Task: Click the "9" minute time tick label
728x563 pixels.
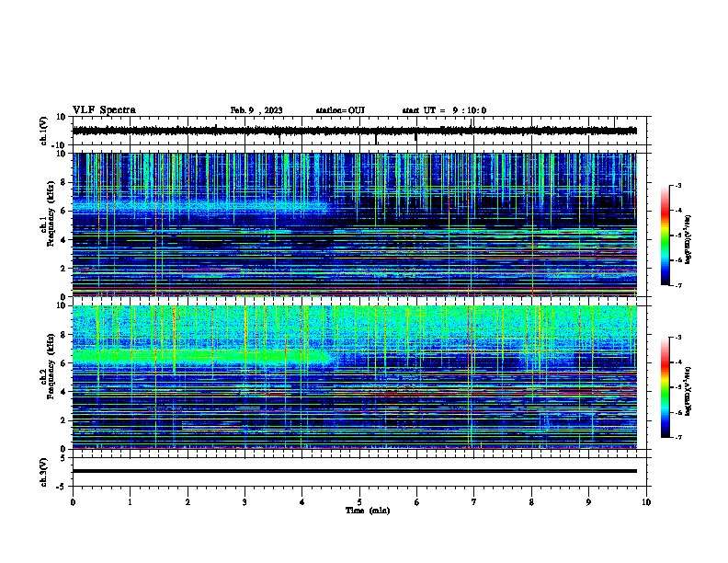Action: [x=588, y=502]
